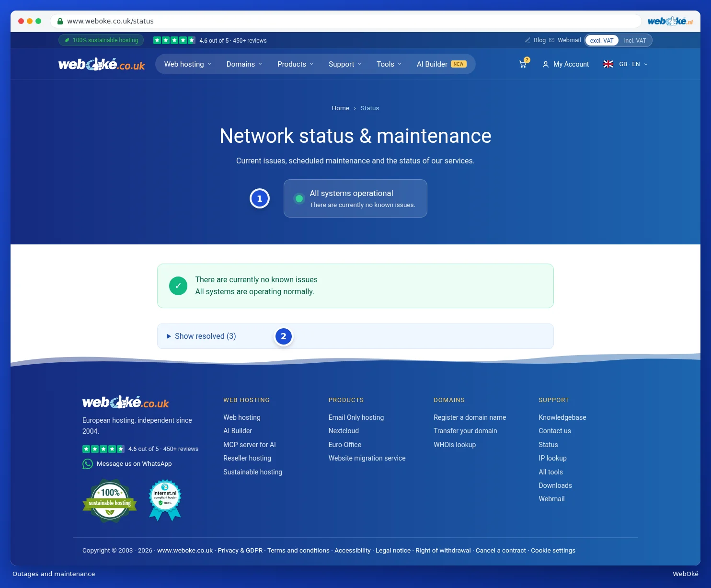Click the footer Trustpilot star rating
711x588 pixels.
point(103,449)
